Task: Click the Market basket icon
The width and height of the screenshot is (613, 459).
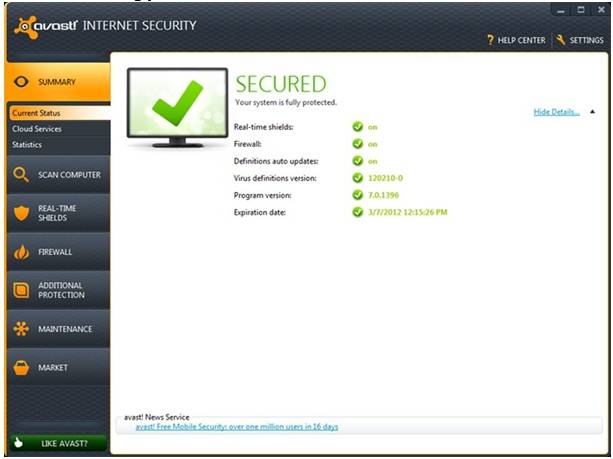Action: (21, 367)
